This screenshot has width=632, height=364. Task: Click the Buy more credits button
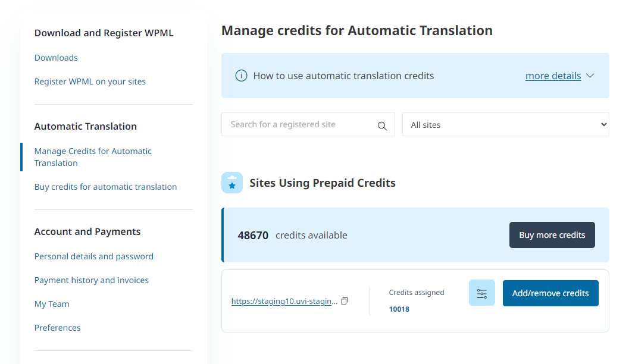(x=552, y=235)
